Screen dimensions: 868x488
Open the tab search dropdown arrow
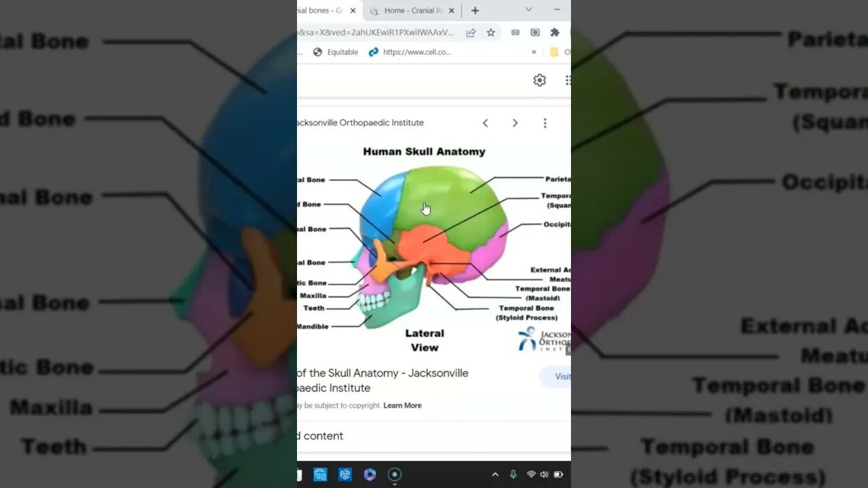pyautogui.click(x=528, y=9)
